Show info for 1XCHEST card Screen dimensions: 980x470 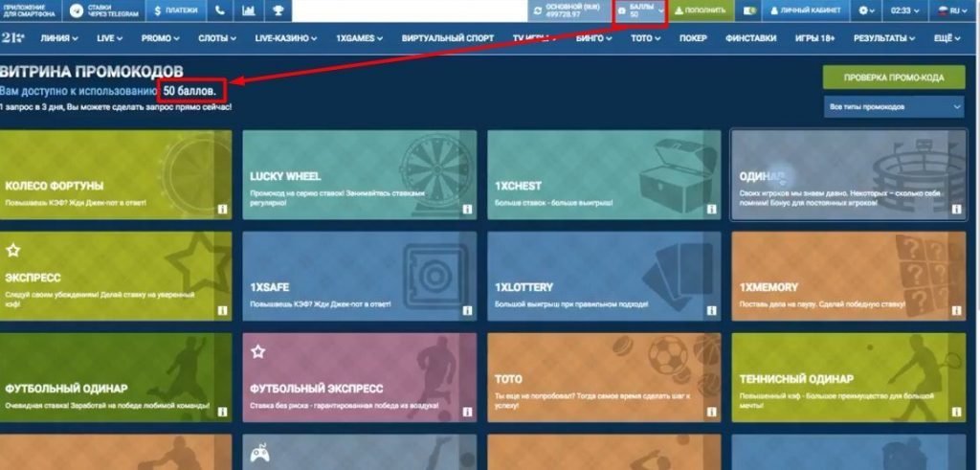712,210
